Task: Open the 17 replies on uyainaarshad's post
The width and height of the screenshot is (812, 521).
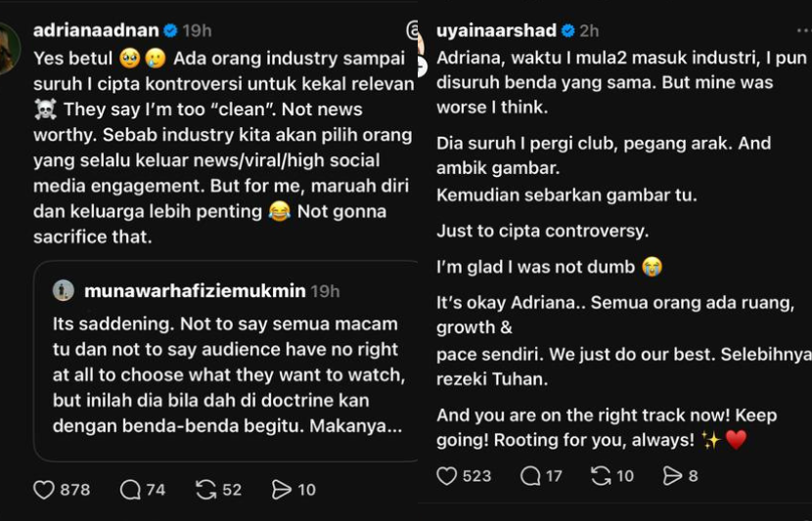Action: tap(530, 476)
